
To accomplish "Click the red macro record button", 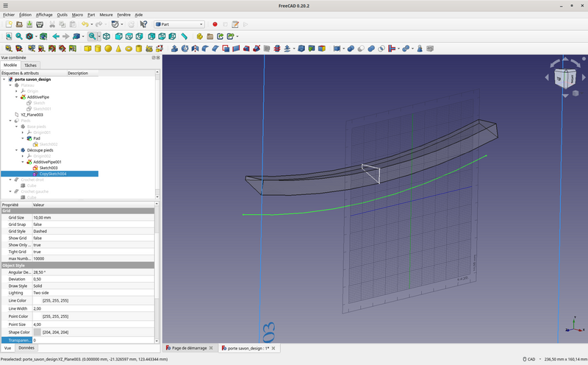I will point(215,24).
